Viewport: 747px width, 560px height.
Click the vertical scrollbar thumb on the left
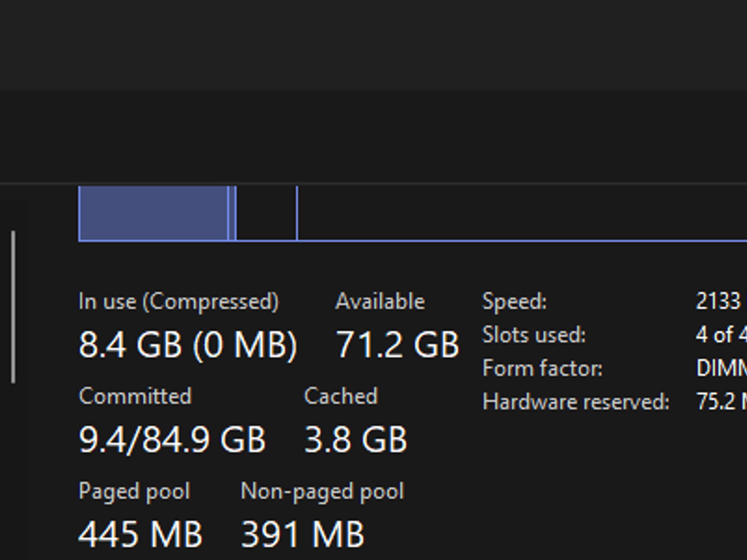13,306
